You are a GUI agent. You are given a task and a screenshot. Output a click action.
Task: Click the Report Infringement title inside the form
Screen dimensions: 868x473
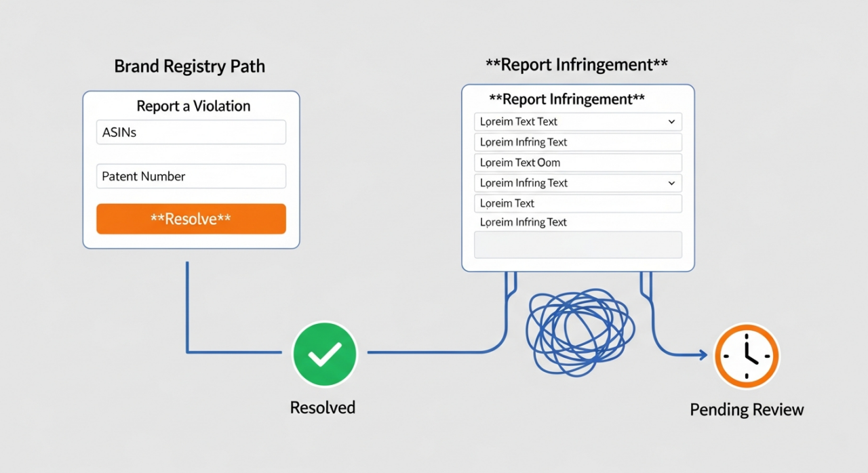[x=566, y=99]
